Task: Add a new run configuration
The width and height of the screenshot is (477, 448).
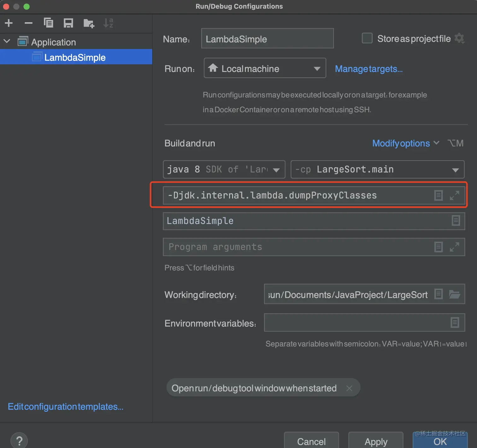Action: [9, 23]
